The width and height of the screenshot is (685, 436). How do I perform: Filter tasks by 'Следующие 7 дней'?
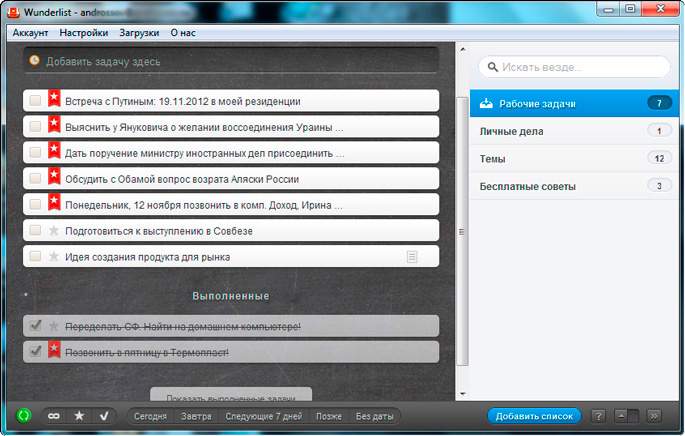click(x=263, y=416)
